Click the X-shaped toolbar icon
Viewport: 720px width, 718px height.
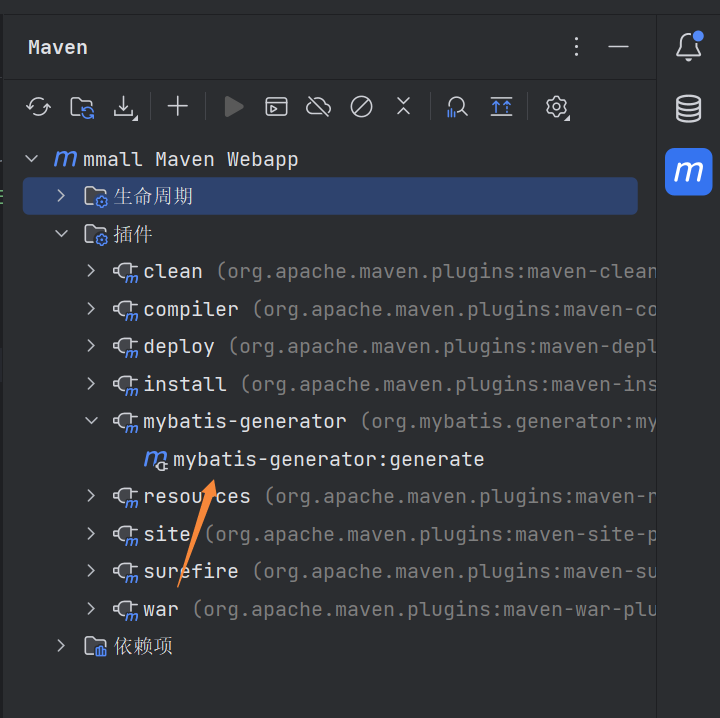[404, 106]
